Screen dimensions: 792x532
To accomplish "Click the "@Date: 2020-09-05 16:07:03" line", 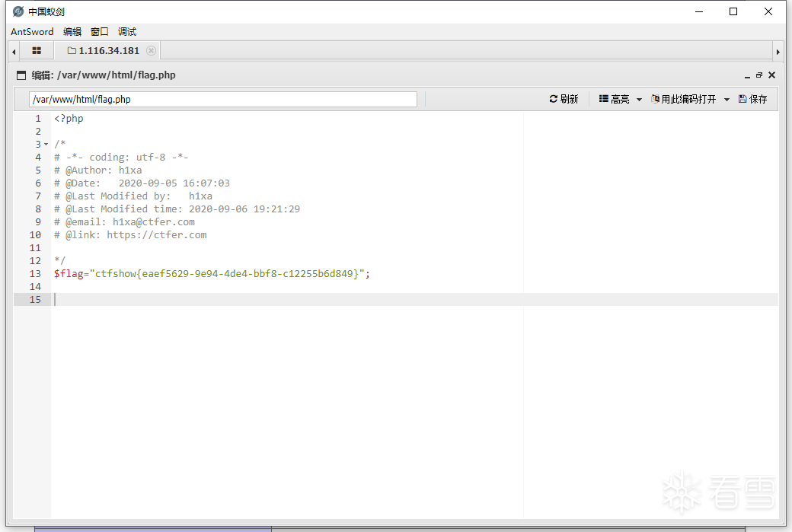I will [142, 183].
